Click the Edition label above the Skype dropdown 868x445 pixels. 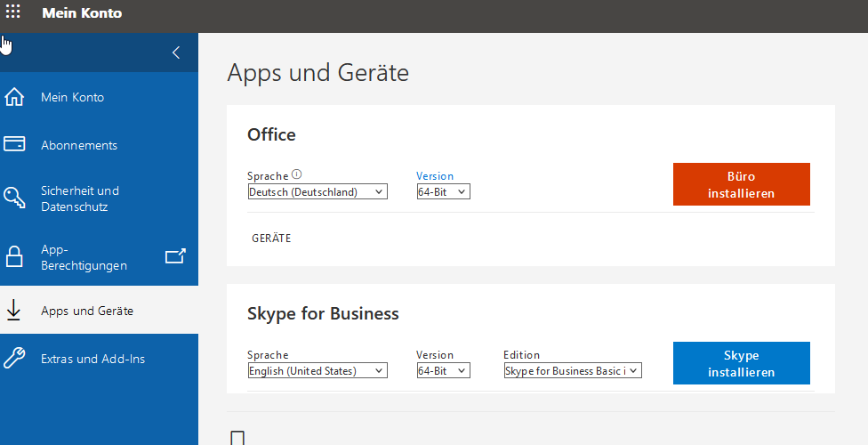pyautogui.click(x=521, y=355)
